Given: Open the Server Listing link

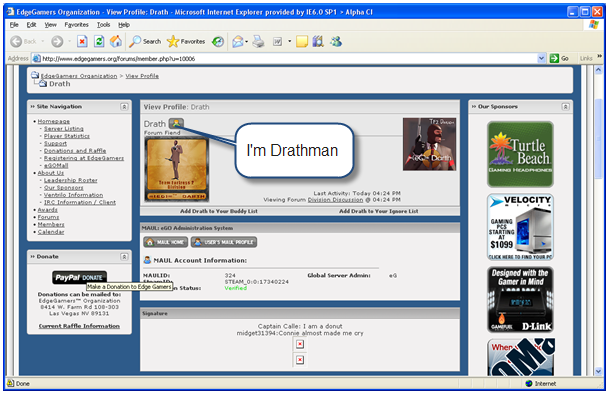Looking at the screenshot, I should coord(64,129).
